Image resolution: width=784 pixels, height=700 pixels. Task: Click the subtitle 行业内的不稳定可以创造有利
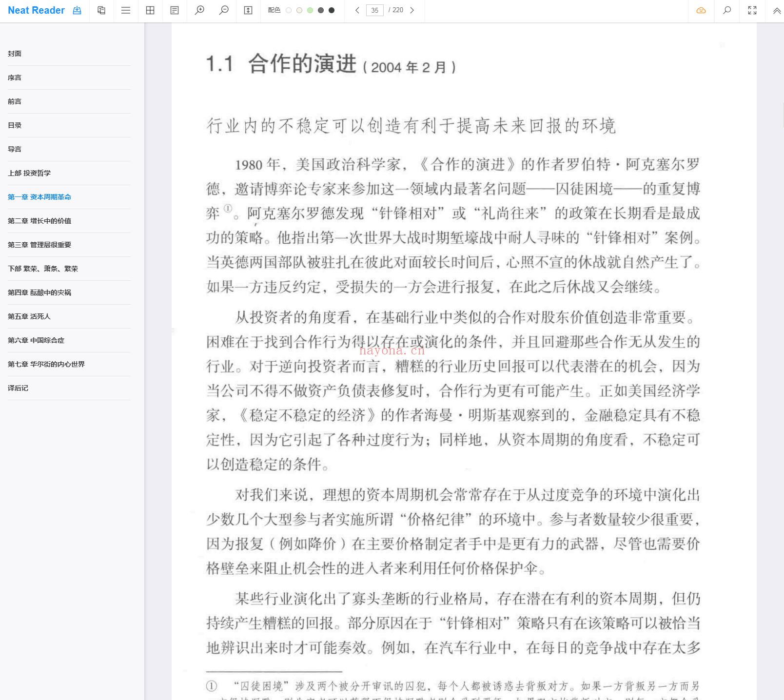coord(411,126)
